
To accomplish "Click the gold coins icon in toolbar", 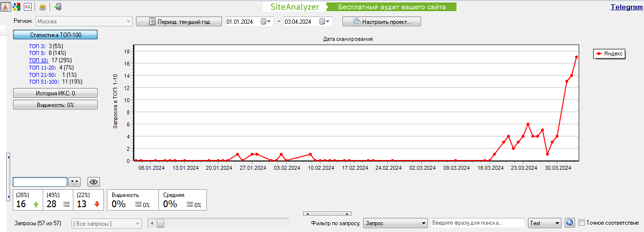I will [x=43, y=7].
